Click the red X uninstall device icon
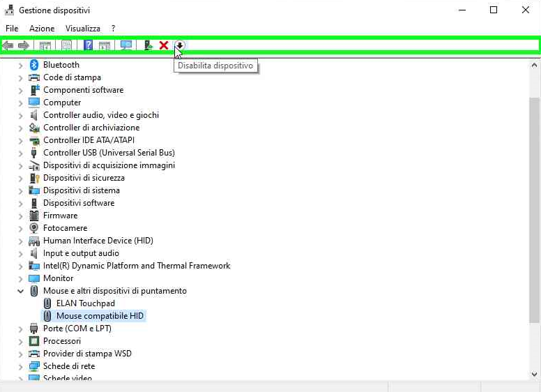The image size is (541, 392). point(164,45)
